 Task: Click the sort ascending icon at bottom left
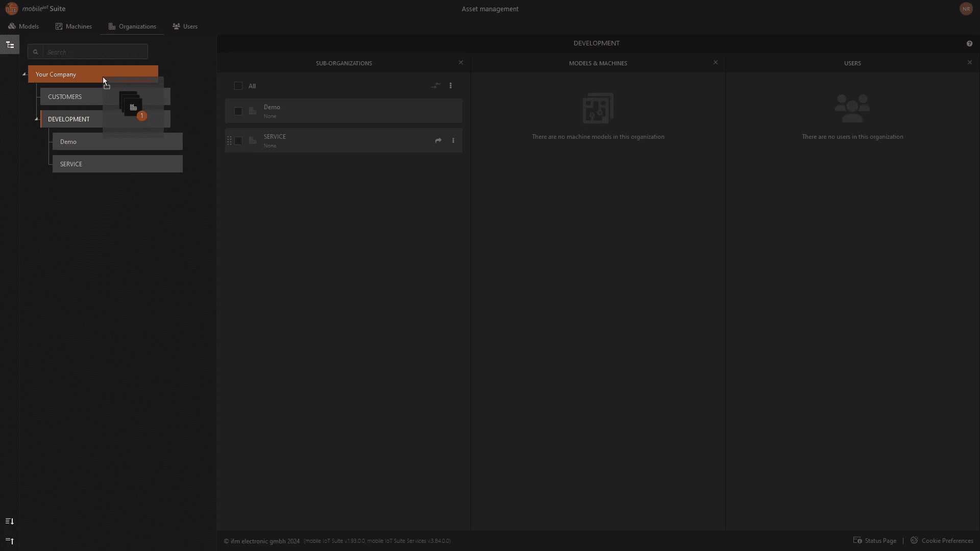pyautogui.click(x=10, y=541)
